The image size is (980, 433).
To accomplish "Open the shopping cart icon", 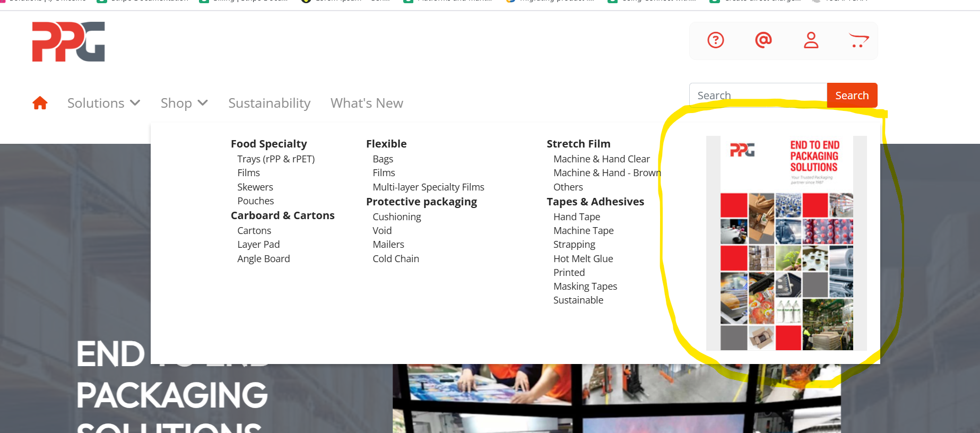I will 858,40.
